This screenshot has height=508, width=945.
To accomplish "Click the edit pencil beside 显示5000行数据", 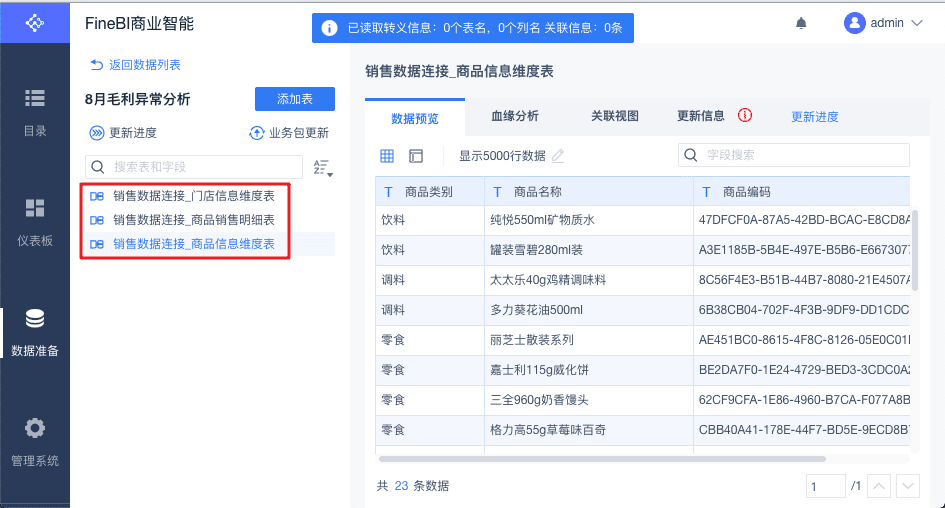I will (558, 156).
